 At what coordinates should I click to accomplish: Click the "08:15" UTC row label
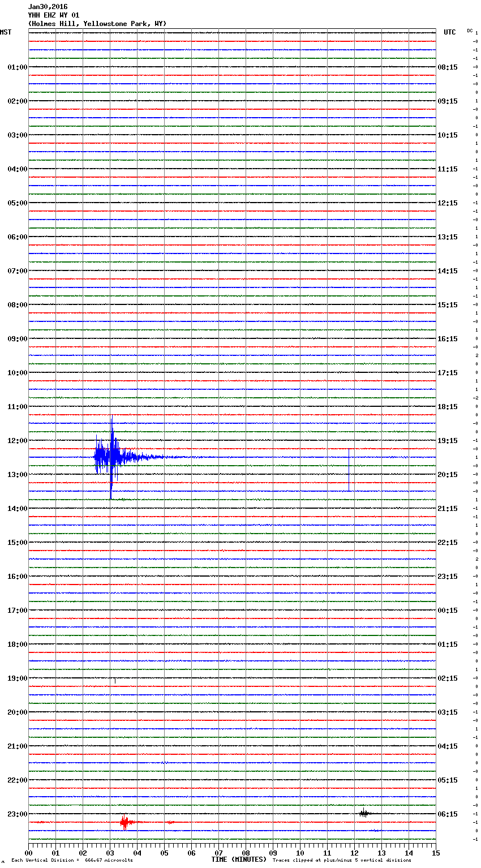448,67
